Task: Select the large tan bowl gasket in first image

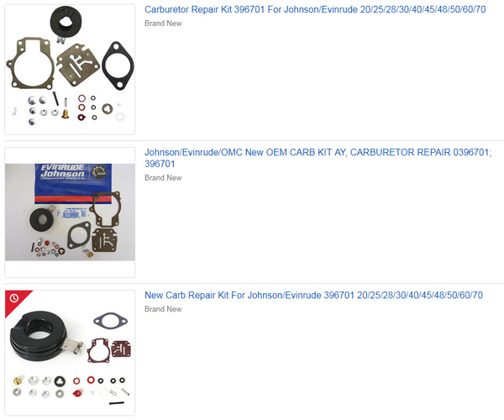Action: (29, 63)
